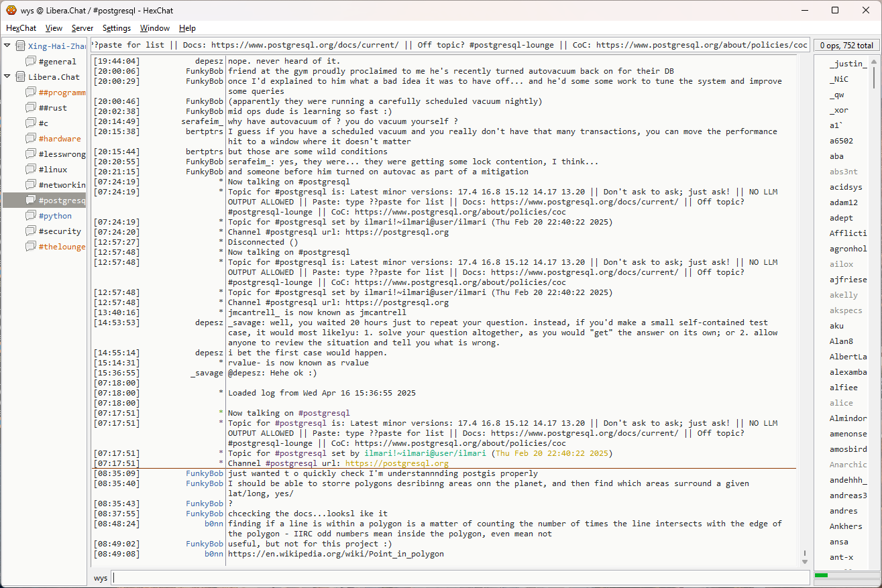
Task: Open the Settings menu
Action: click(x=117, y=28)
